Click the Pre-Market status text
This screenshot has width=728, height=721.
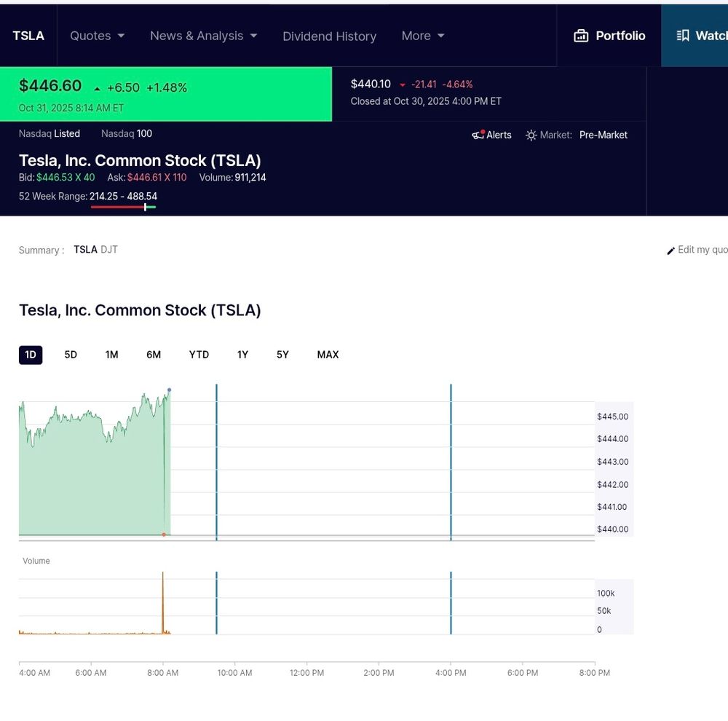603,135
